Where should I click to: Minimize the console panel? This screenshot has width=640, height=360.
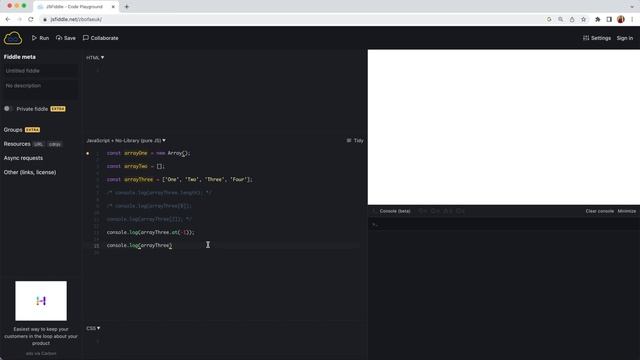(627, 211)
